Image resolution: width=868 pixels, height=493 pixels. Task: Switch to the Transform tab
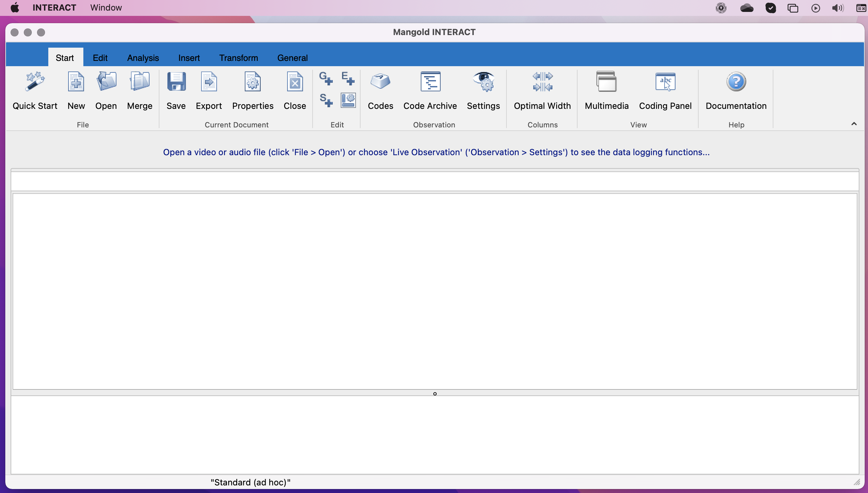(x=239, y=58)
